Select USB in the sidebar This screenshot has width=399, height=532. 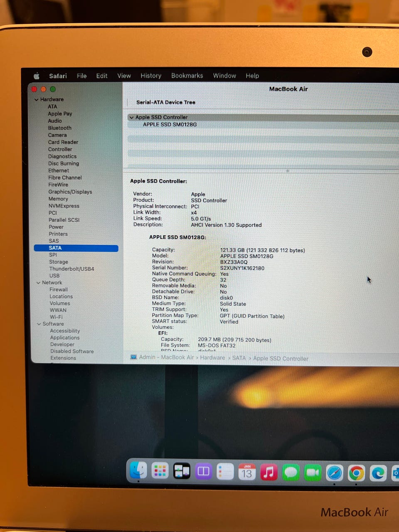[54, 276]
